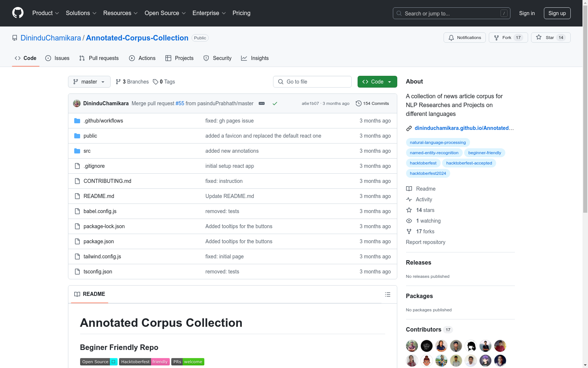
Task: Click the forks icon in About
Action: click(409, 231)
